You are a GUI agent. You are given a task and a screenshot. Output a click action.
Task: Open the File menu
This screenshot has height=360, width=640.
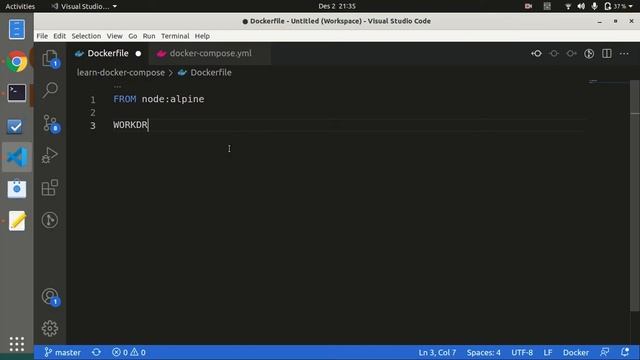click(x=42, y=36)
